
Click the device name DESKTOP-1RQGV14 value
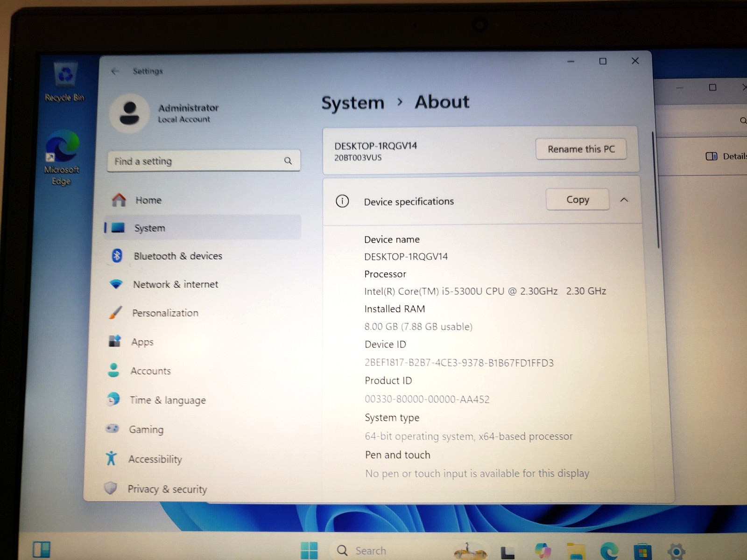(x=406, y=257)
